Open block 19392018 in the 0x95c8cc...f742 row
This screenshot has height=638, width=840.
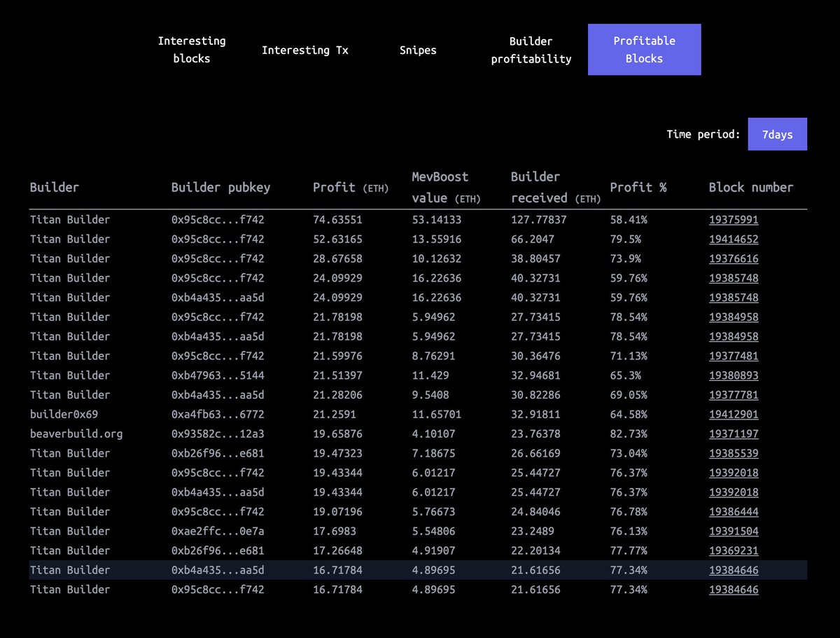click(x=734, y=473)
